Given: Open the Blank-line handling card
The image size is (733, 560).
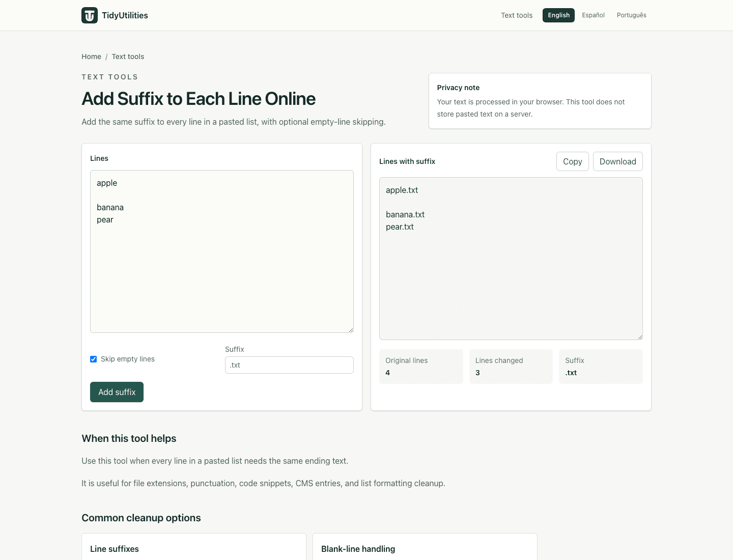Looking at the screenshot, I should point(425,547).
